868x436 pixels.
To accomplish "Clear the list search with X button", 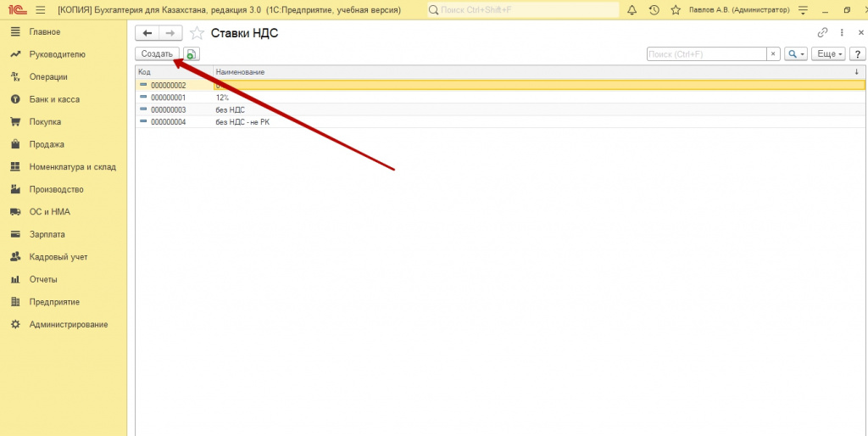I will 773,53.
